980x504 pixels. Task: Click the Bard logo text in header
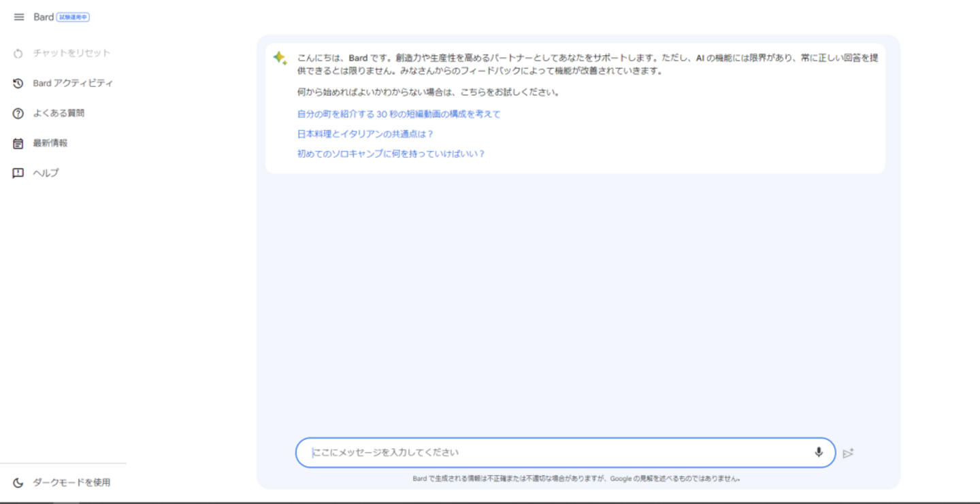(x=44, y=17)
